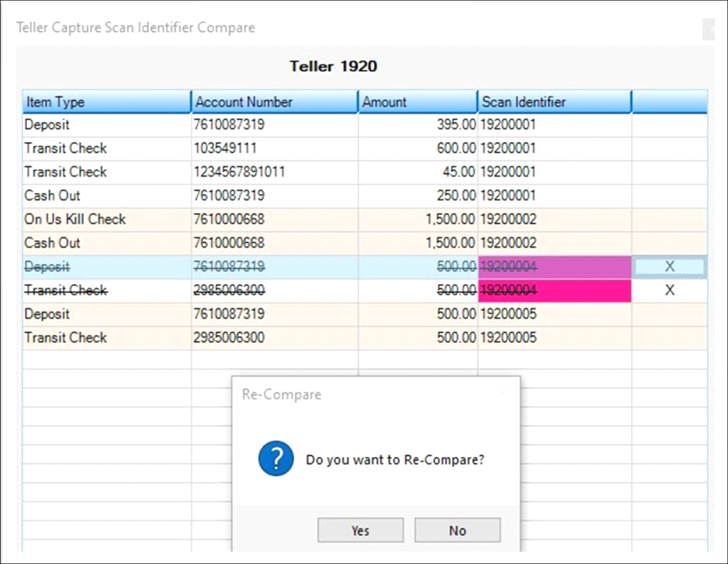Click No in the Re-Compare dialog

click(457, 530)
